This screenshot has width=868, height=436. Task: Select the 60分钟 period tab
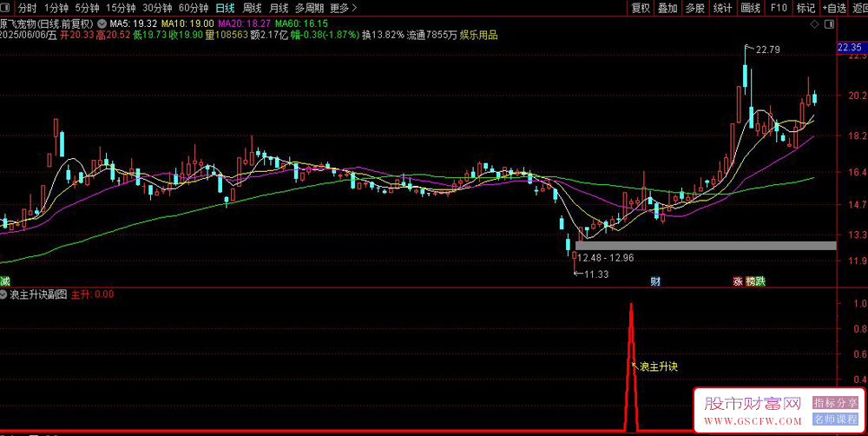tap(194, 8)
